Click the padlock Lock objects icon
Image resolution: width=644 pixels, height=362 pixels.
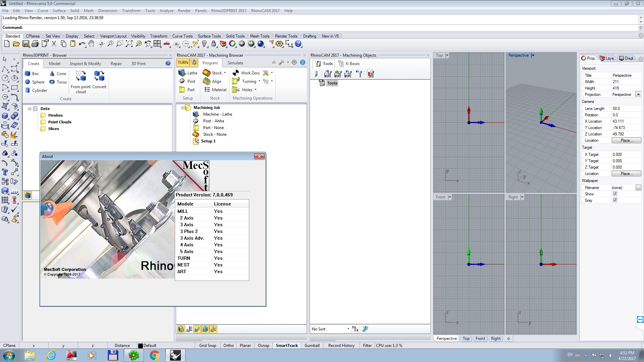[214, 44]
